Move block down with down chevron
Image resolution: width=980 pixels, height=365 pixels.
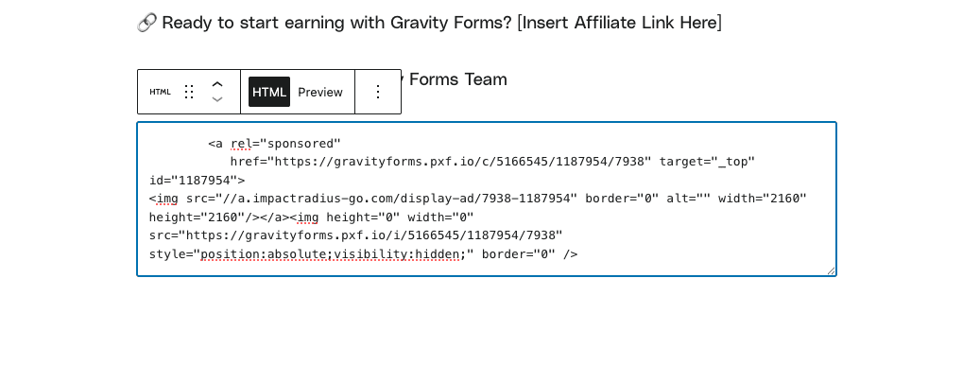pyautogui.click(x=217, y=99)
